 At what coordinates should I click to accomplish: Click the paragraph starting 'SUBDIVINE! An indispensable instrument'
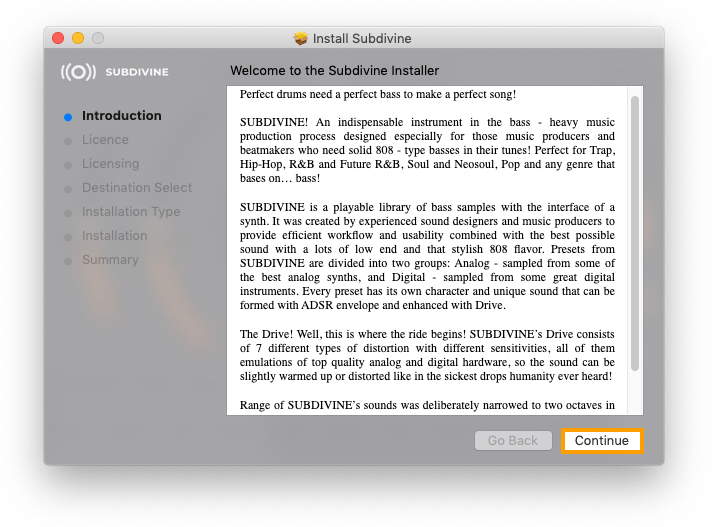[x=427, y=150]
